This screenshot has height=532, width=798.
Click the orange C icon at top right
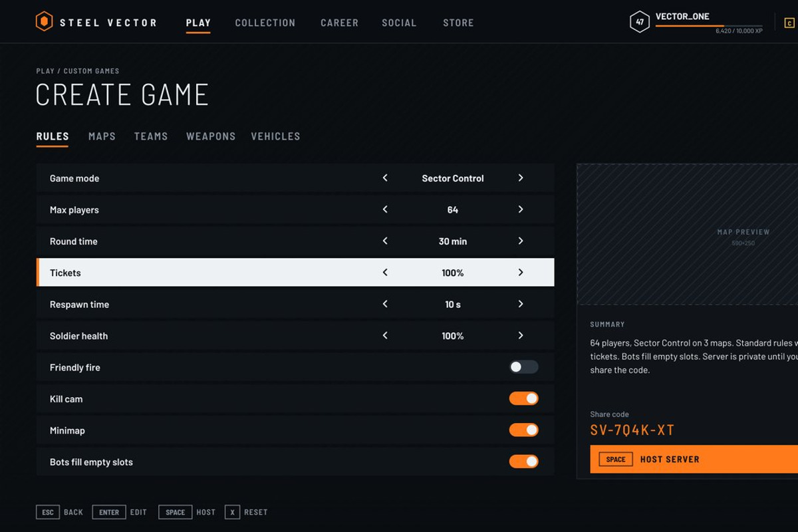tap(789, 23)
